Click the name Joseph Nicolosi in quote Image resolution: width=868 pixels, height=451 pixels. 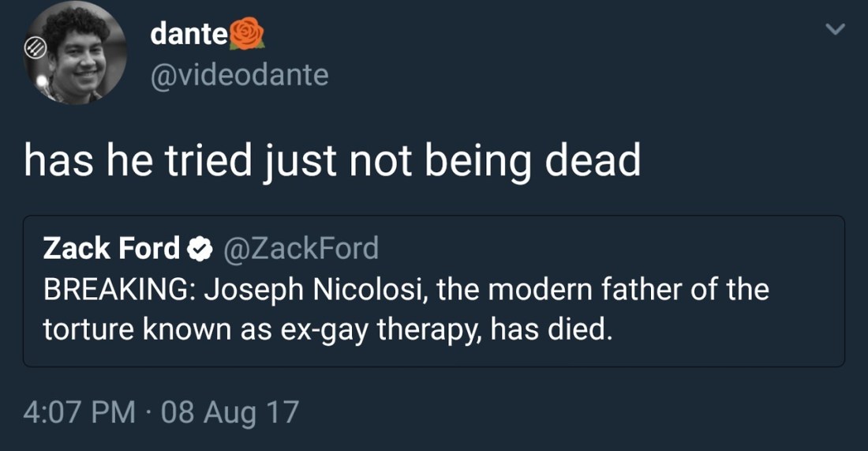pyautogui.click(x=317, y=289)
